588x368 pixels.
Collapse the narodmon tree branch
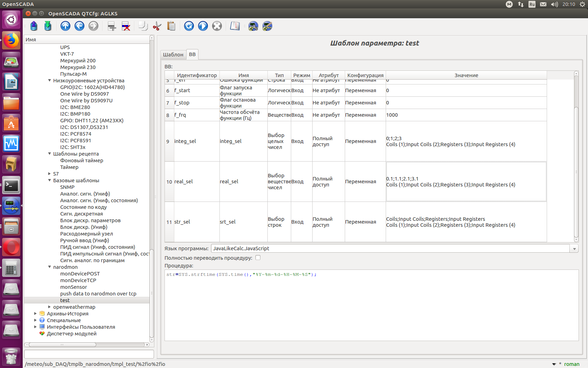50,267
